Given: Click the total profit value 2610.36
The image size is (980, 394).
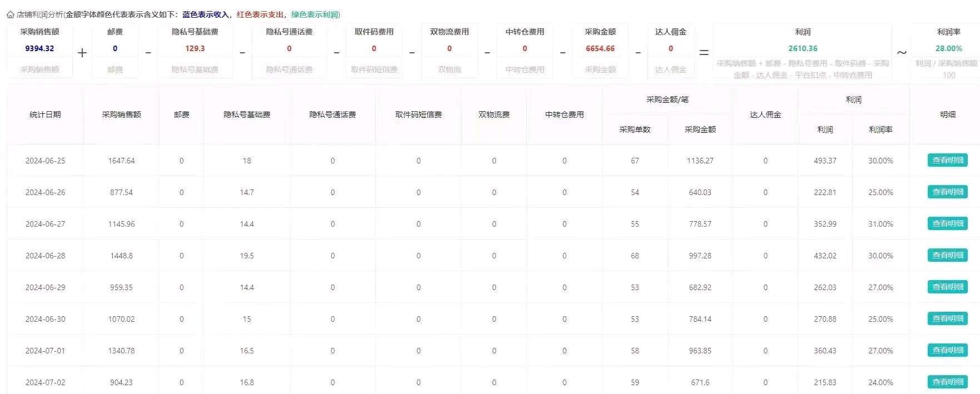Looking at the screenshot, I should (803, 48).
